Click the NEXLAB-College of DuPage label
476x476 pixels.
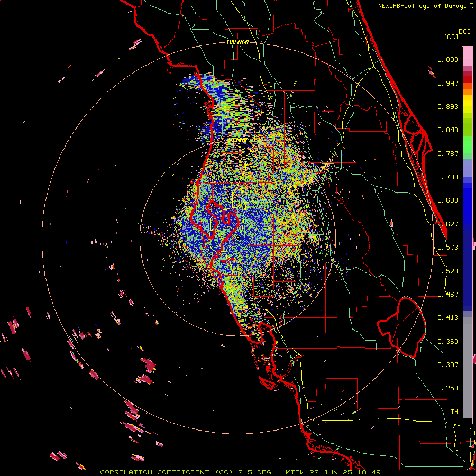click(x=422, y=6)
